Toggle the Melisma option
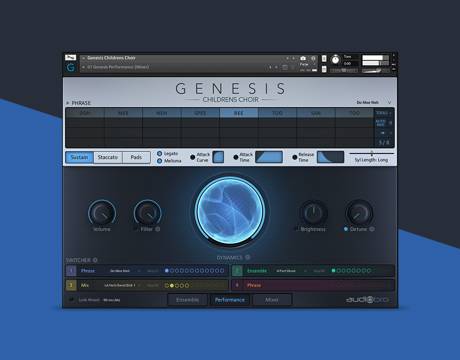 159,161
